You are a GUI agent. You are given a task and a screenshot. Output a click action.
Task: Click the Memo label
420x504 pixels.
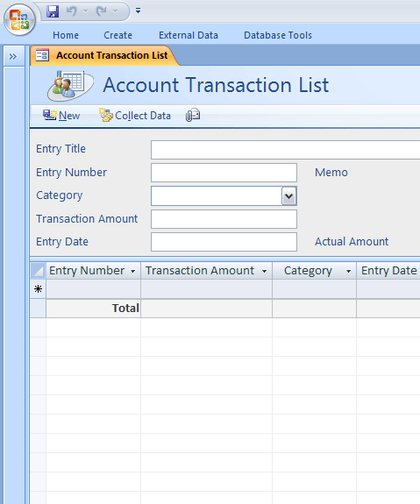click(x=331, y=173)
